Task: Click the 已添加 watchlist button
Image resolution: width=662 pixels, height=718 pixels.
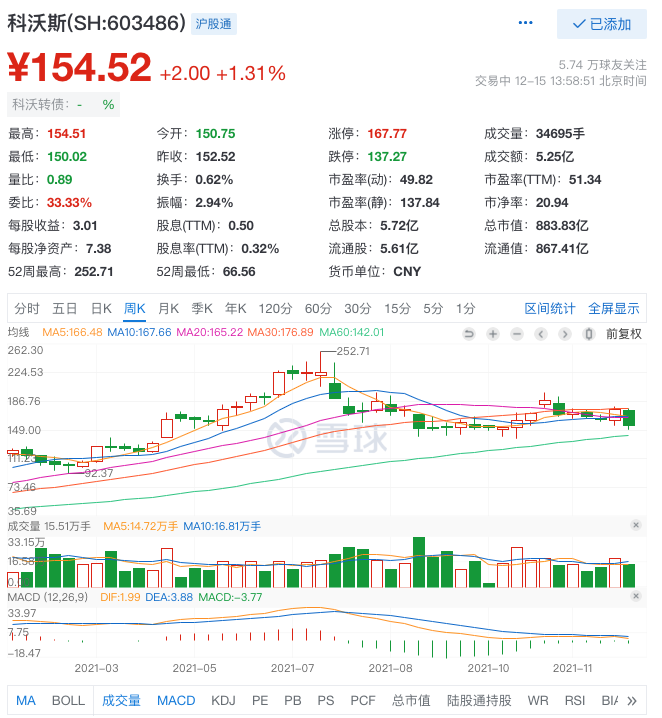Action: (x=602, y=24)
